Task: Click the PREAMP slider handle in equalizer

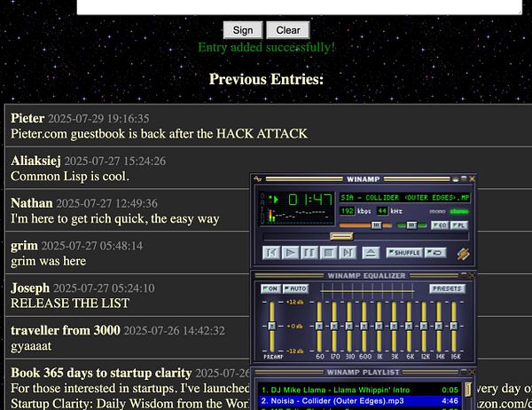Action: tap(272, 326)
